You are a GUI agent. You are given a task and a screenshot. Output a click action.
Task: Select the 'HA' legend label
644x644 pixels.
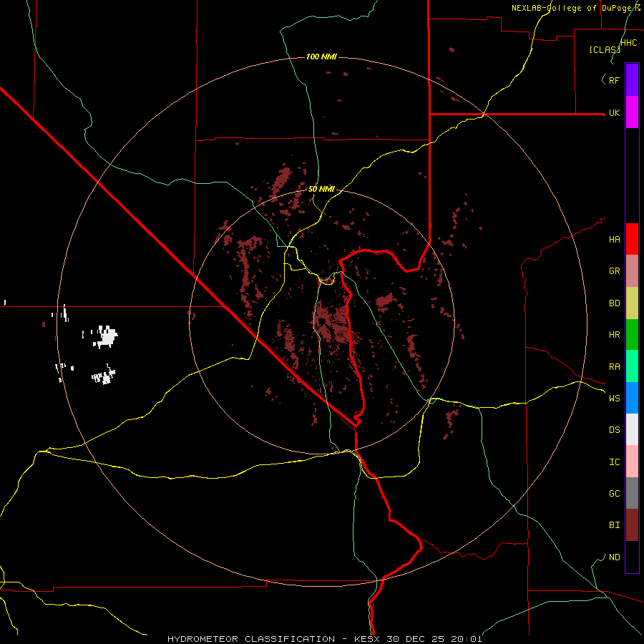tap(614, 239)
